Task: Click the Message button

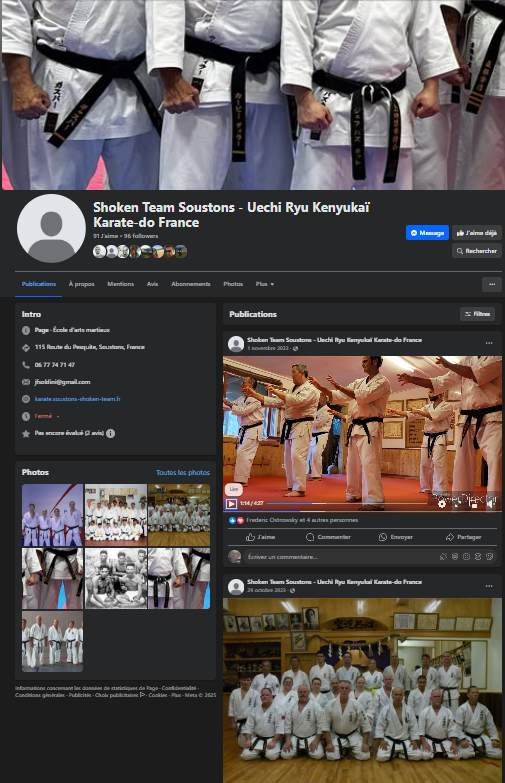Action: [427, 233]
